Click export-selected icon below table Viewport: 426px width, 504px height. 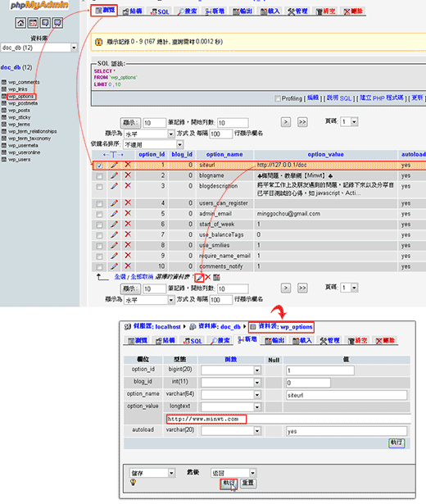pyautogui.click(x=216, y=277)
